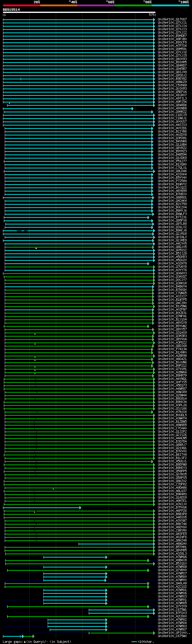Select hit label UniRef100_Q945B7
Screen dimensions: 192x644
(x=172, y=69)
